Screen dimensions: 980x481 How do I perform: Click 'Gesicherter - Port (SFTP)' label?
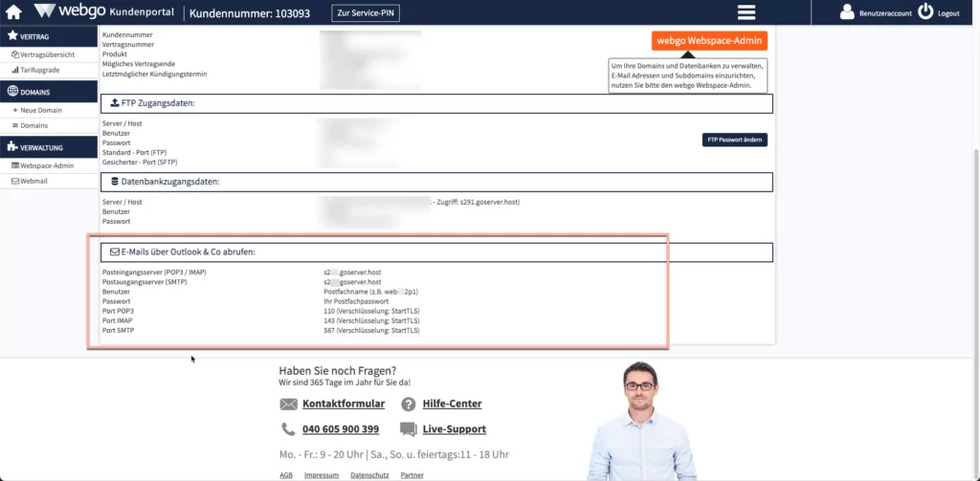(x=140, y=162)
